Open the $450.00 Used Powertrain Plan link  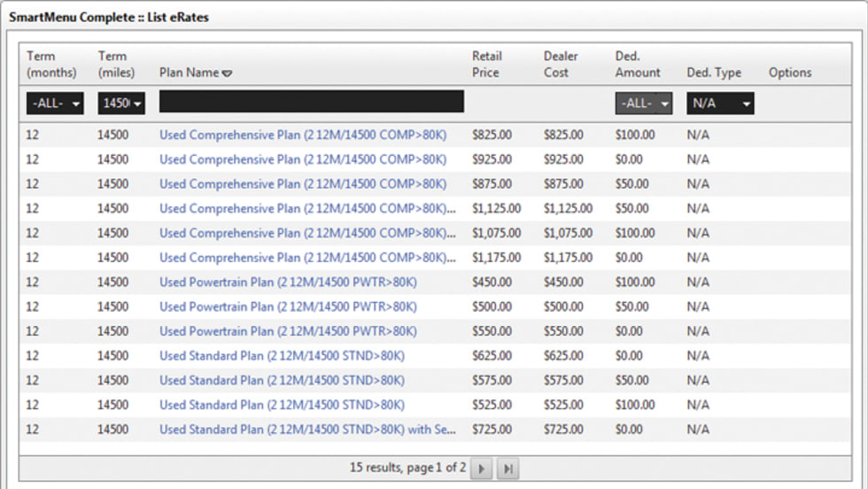(x=288, y=283)
